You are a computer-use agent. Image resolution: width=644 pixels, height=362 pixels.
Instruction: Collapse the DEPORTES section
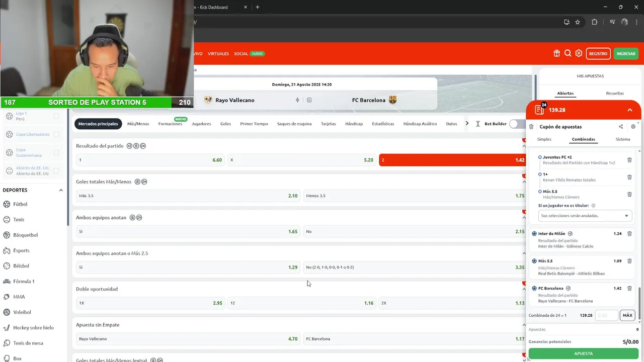click(x=61, y=190)
